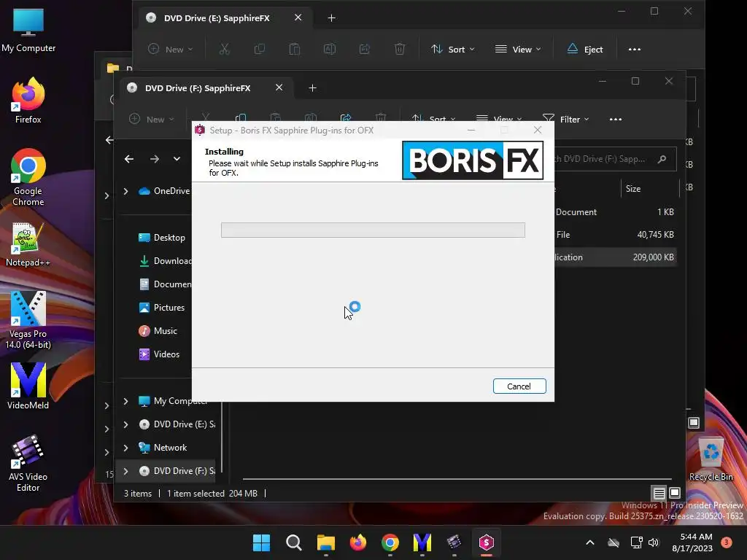Close the DVD Drive (E:) SapphireFX tab
This screenshot has height=560, width=747.
pos(298,17)
